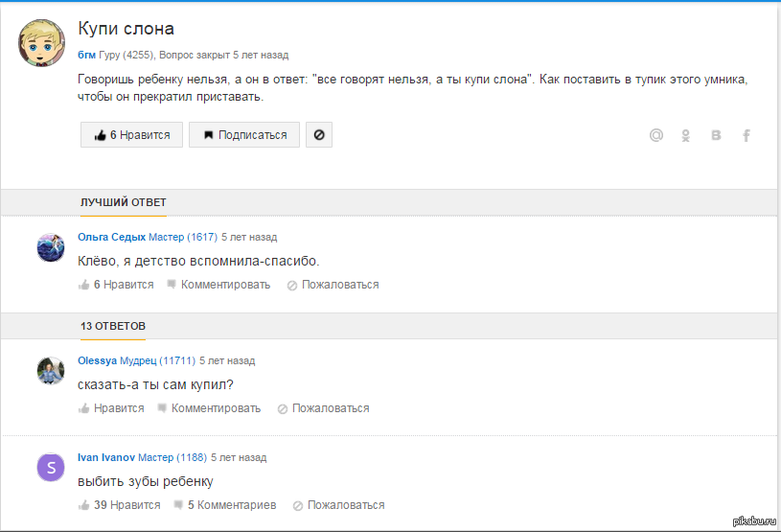The height and width of the screenshot is (532, 781).
Task: Open the бгм user profile link
Action: pos(86,55)
